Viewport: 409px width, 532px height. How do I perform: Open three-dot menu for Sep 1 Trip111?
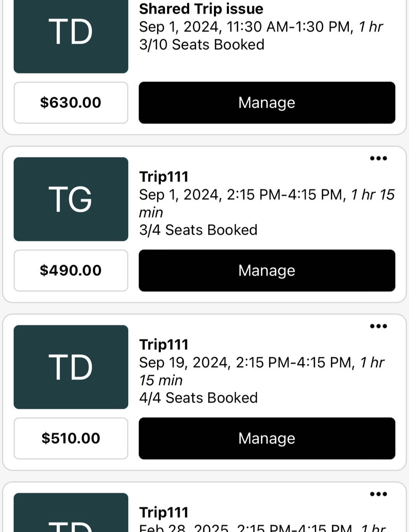[x=378, y=159]
